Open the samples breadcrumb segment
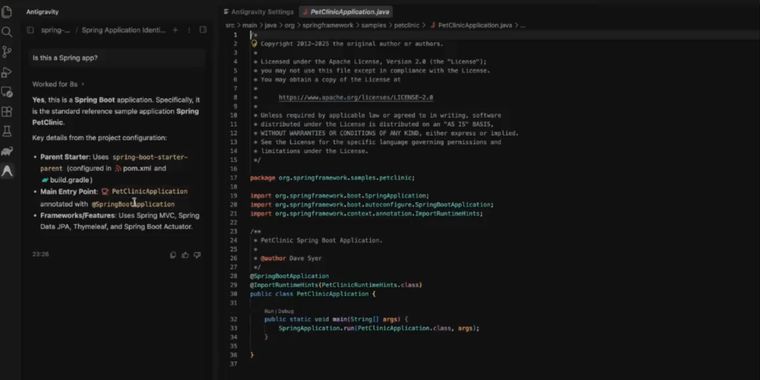760x380 pixels. (374, 25)
